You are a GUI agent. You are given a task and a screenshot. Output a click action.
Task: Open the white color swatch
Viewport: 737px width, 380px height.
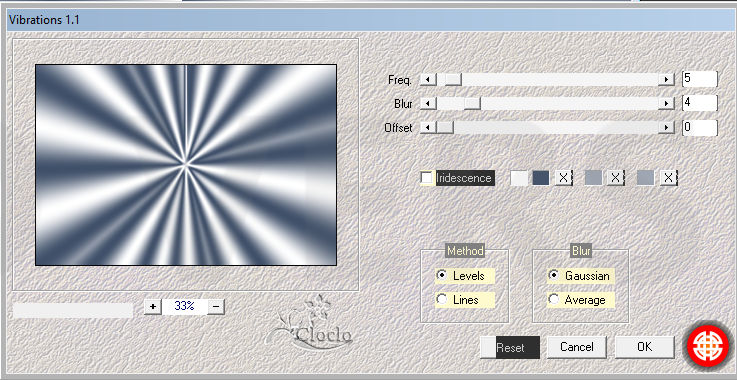point(519,178)
